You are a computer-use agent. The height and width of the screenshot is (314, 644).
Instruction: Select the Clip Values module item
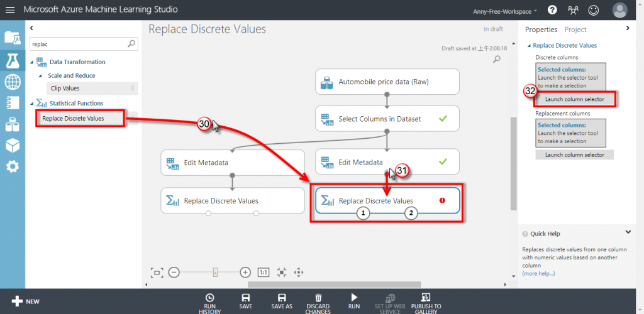(92, 88)
